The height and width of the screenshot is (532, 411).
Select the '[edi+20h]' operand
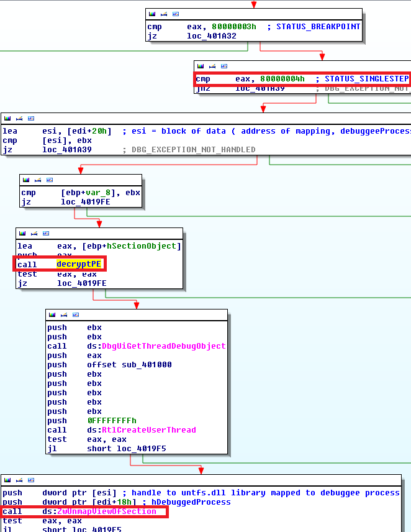[89, 131]
